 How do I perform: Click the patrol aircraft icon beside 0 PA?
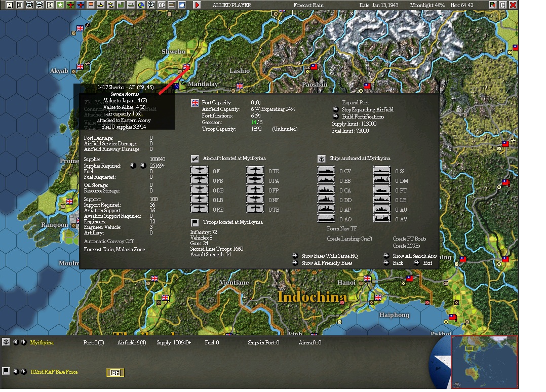click(x=255, y=180)
